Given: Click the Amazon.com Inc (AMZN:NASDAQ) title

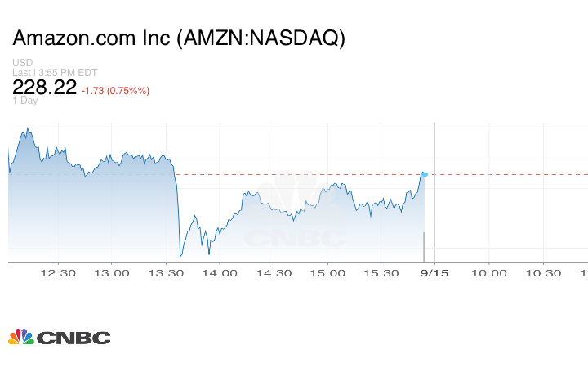Looking at the screenshot, I should [179, 39].
